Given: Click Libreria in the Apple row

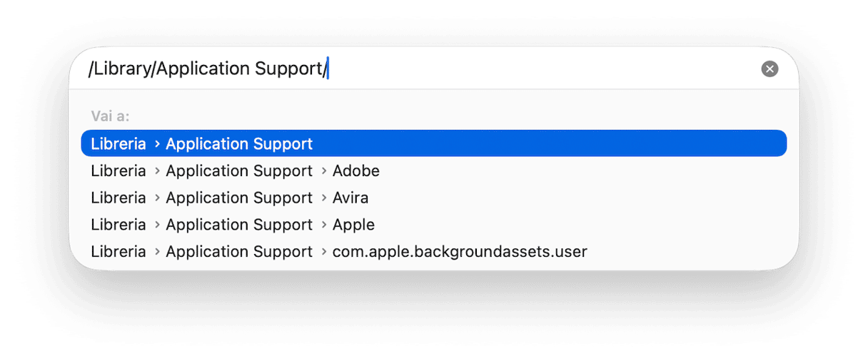Looking at the screenshot, I should pyautogui.click(x=118, y=225).
